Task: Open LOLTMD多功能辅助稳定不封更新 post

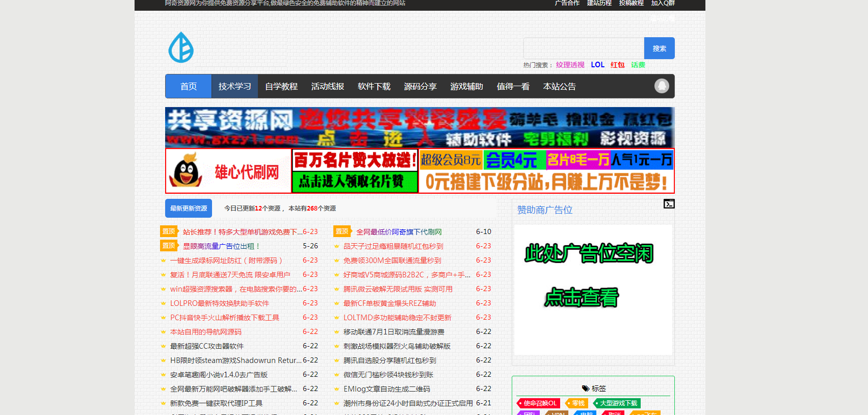Action: (398, 317)
